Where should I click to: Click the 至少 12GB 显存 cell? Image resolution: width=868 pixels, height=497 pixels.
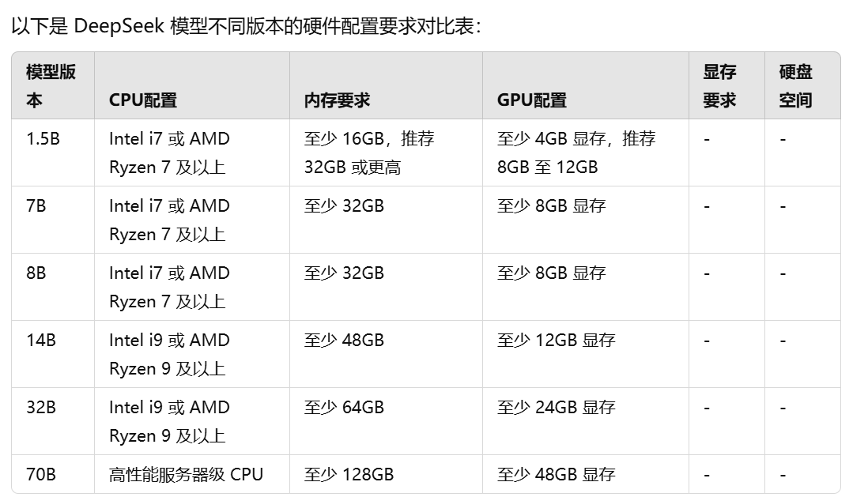586,354
